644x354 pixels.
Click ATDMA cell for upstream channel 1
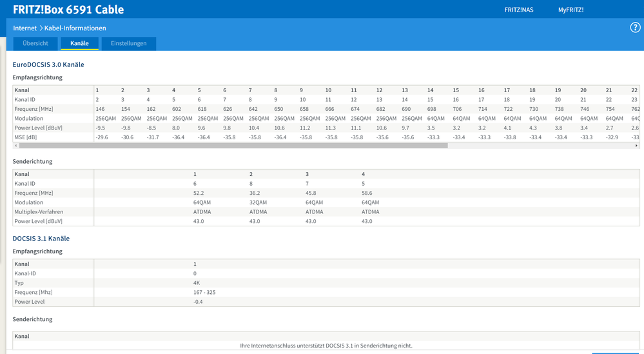(202, 212)
